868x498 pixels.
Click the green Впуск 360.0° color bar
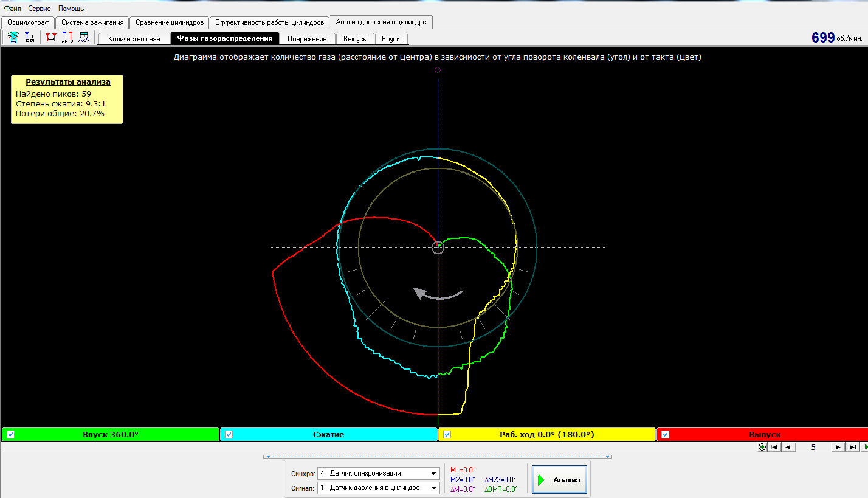click(111, 434)
